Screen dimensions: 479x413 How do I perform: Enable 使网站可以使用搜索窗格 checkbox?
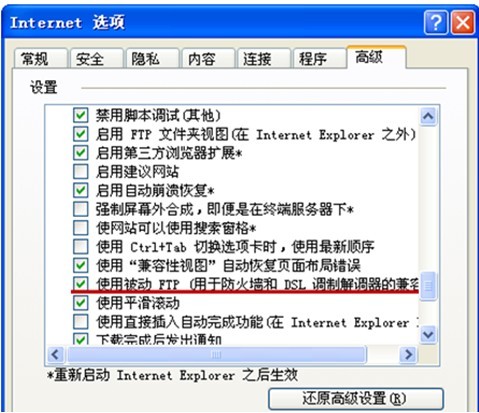pyautogui.click(x=81, y=228)
